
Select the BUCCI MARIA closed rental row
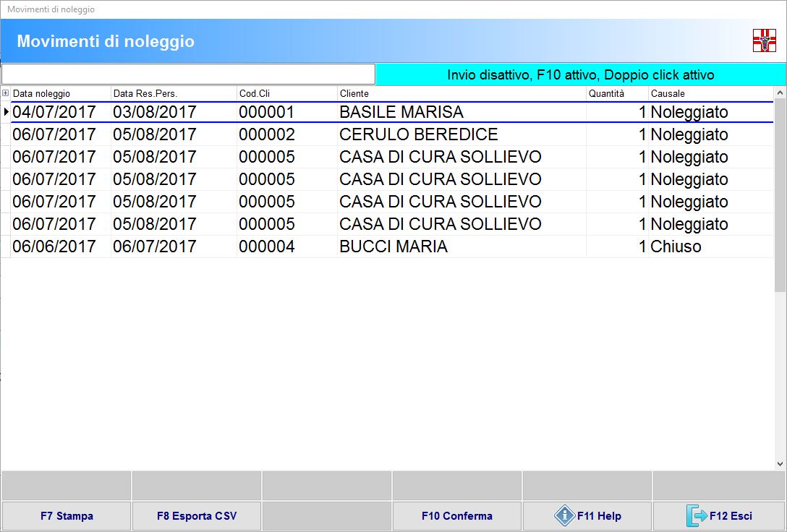coord(393,246)
